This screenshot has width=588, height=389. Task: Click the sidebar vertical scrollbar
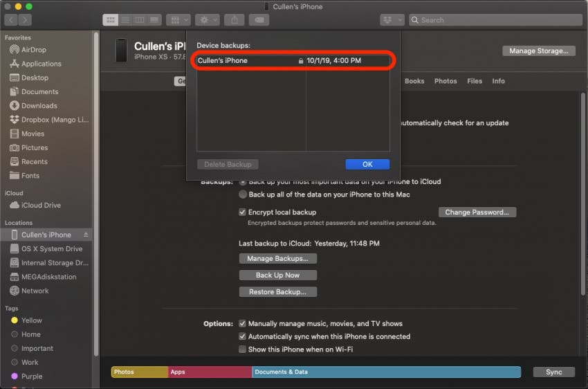point(96,194)
